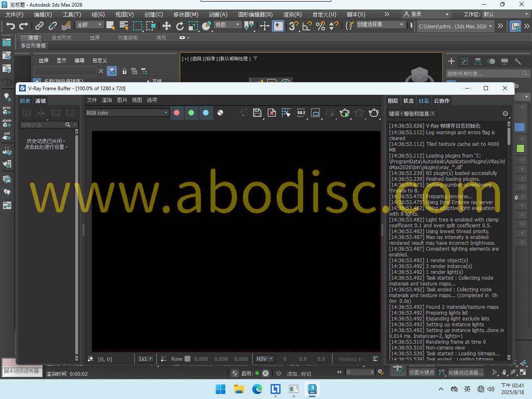Toggle the Raw values checkbox in VFB

tap(187, 359)
